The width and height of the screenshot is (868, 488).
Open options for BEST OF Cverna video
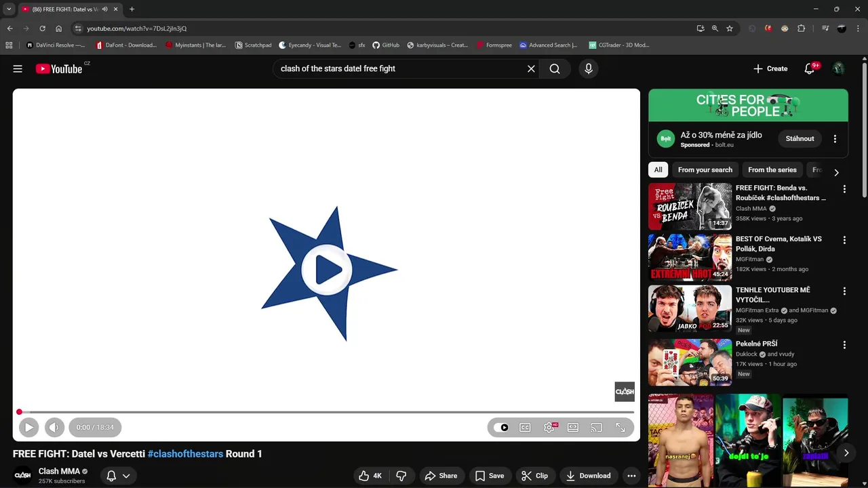tap(844, 240)
